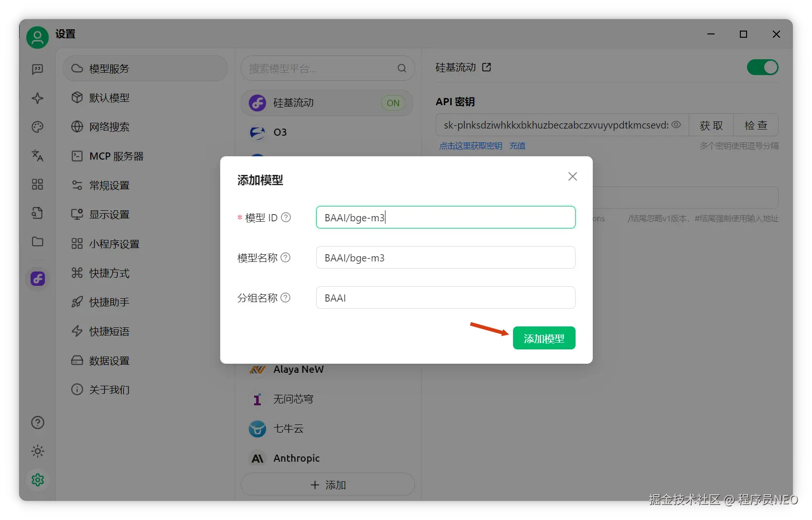This screenshot has width=812, height=520.
Task: Open the 显示设置 settings section
Action: coord(145,214)
